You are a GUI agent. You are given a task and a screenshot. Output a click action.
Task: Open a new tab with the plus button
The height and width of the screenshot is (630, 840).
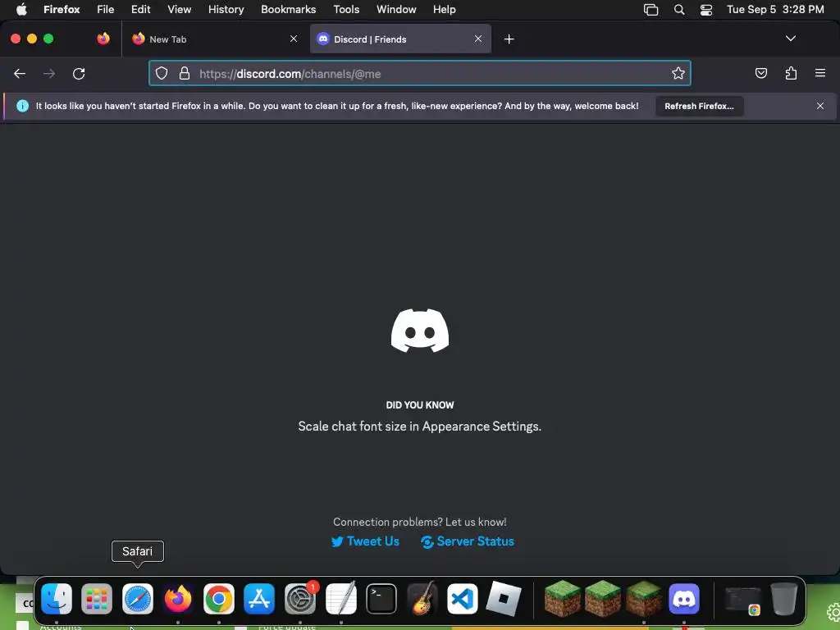[509, 39]
